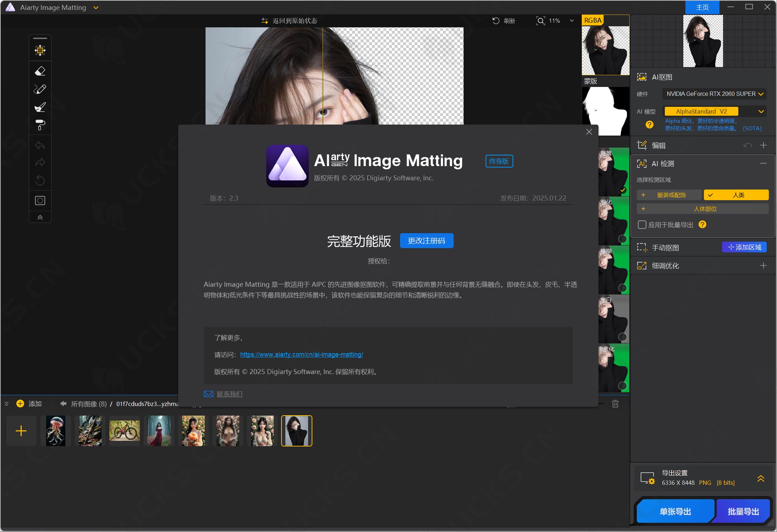Screen dimensions: 777x532
Task: Select the paint roller tool
Action: click(x=40, y=125)
